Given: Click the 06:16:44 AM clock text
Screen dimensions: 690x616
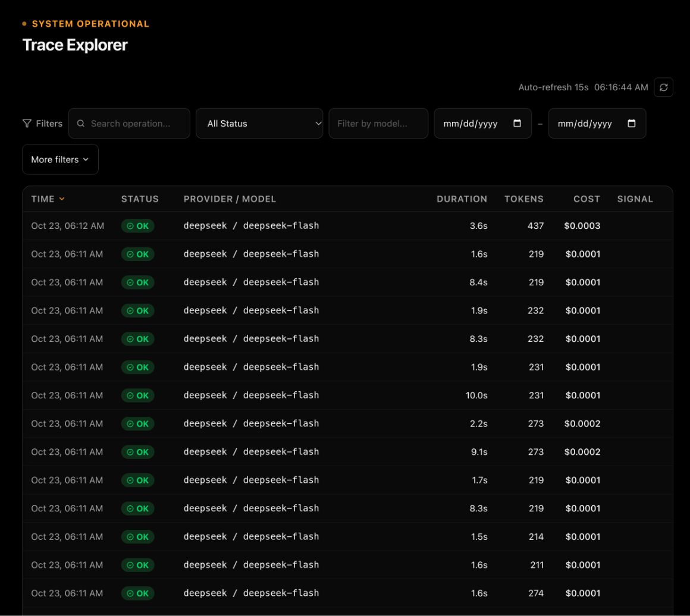Looking at the screenshot, I should tap(621, 87).
